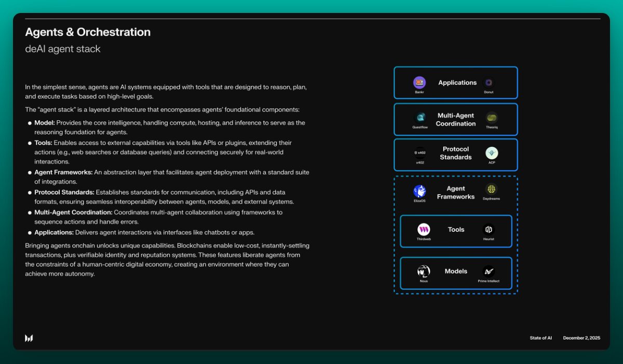Click the 'Protocol Standards:' bullet label
This screenshot has width=623, height=364.
(64, 192)
